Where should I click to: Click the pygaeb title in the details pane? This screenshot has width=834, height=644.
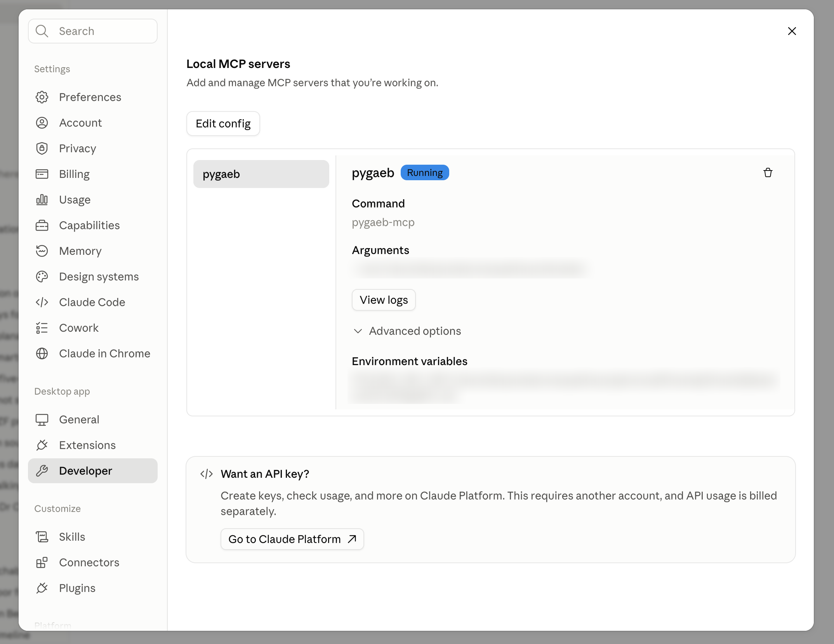coord(373,173)
